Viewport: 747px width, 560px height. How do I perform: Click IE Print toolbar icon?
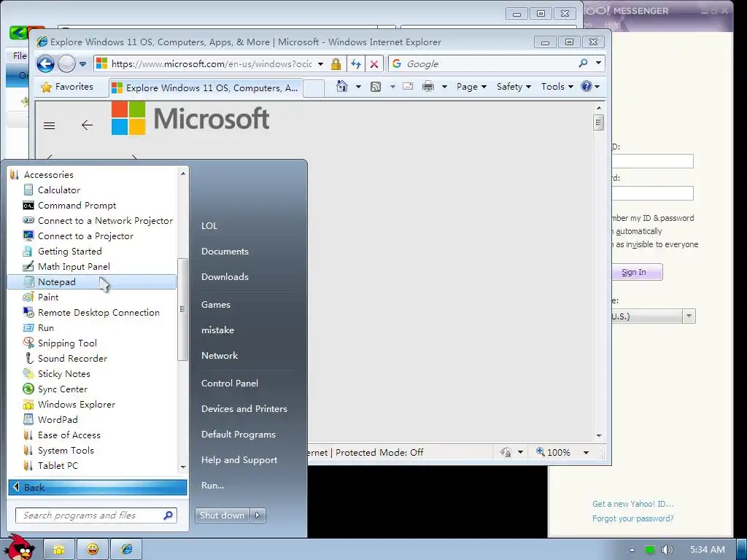(428, 87)
